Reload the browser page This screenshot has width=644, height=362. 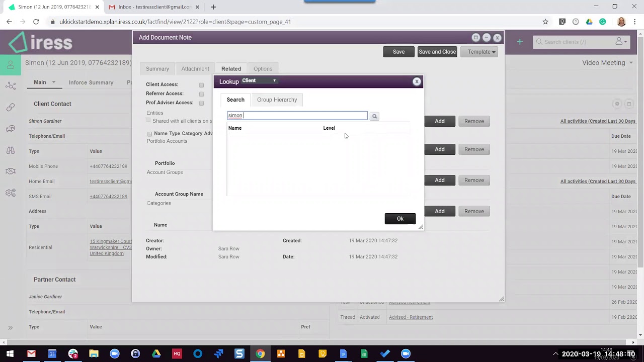(36, 22)
